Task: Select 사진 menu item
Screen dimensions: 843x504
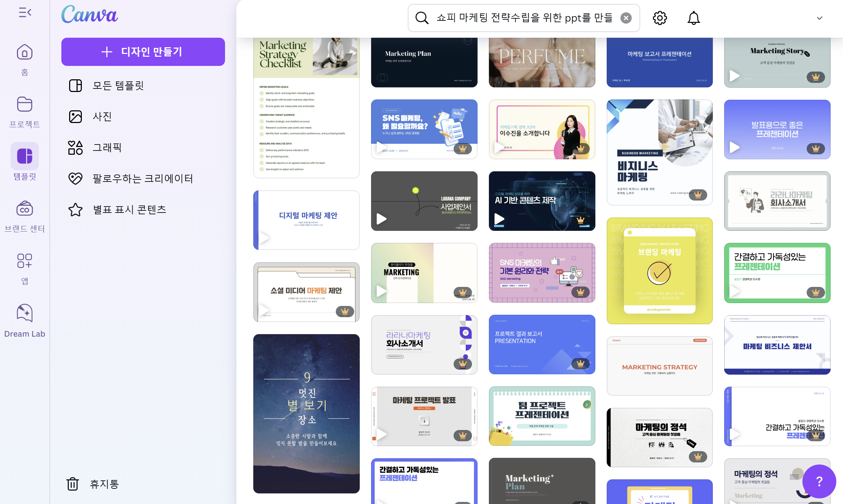Action: pyautogui.click(x=143, y=117)
